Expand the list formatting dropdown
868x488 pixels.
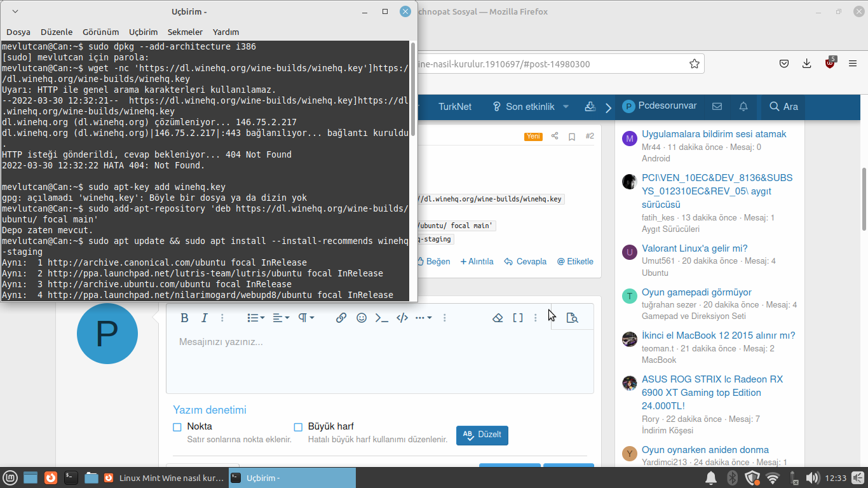256,318
